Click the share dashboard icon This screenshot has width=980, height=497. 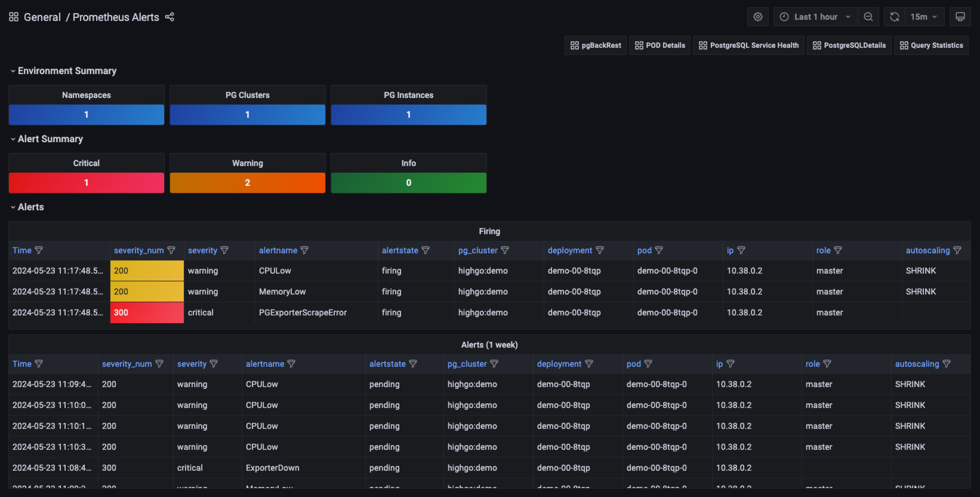[x=170, y=17]
